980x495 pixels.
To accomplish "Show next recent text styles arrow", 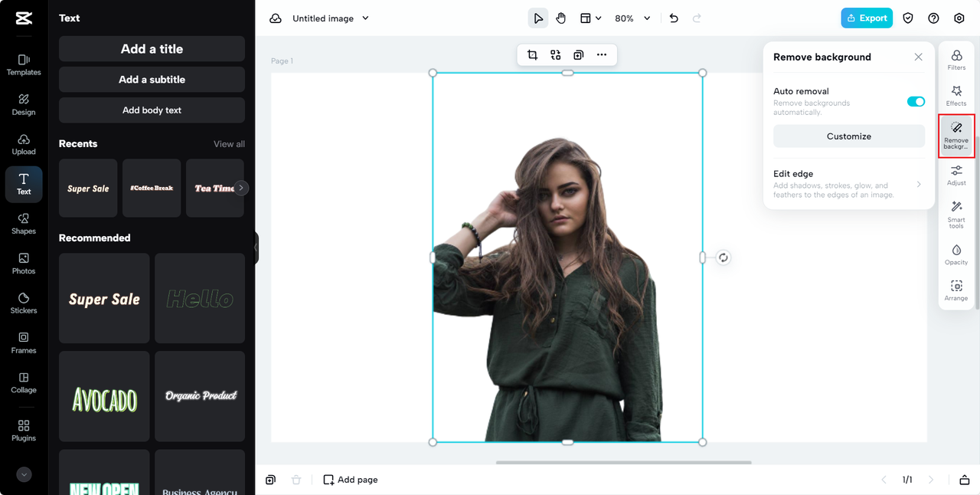I will pyautogui.click(x=242, y=188).
